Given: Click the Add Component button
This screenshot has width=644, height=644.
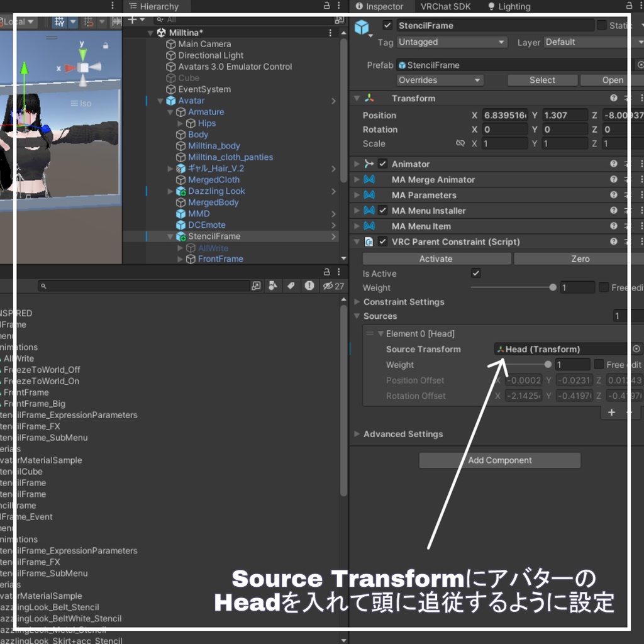Looking at the screenshot, I should point(499,460).
